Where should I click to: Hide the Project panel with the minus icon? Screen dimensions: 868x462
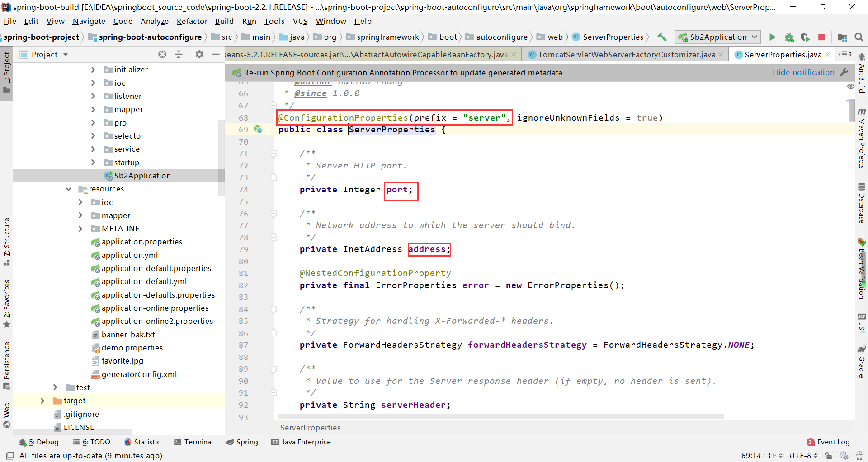[216, 54]
